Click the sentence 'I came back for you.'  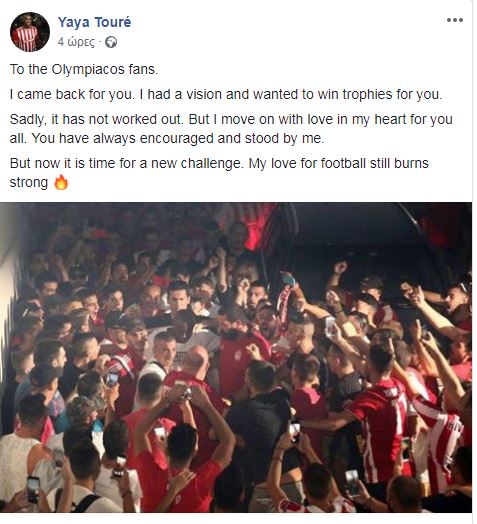pos(72,94)
